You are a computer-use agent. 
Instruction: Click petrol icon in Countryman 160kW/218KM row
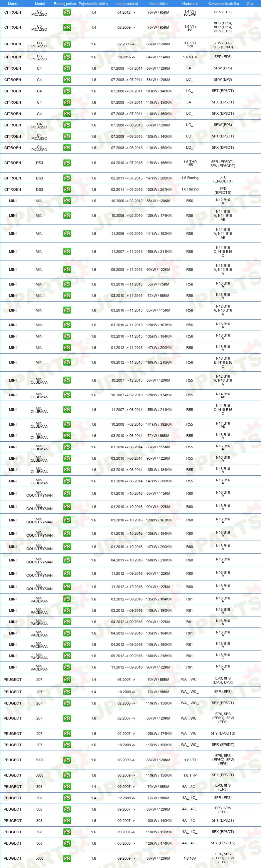(67, 560)
